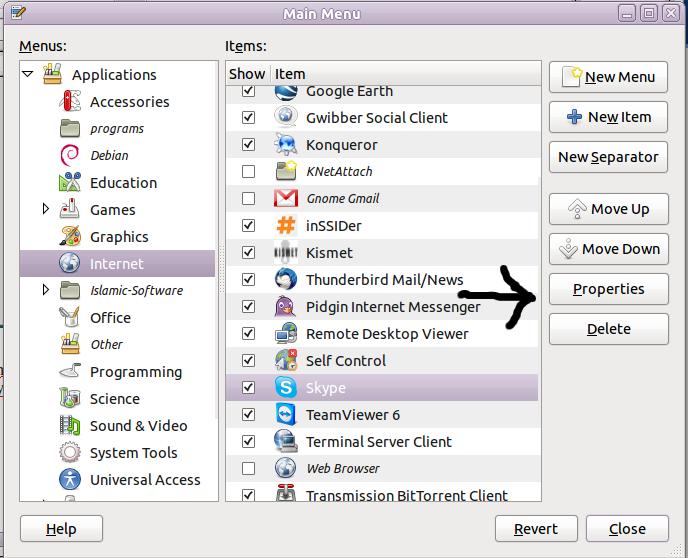Click the Terminal Server Client icon

286,441
